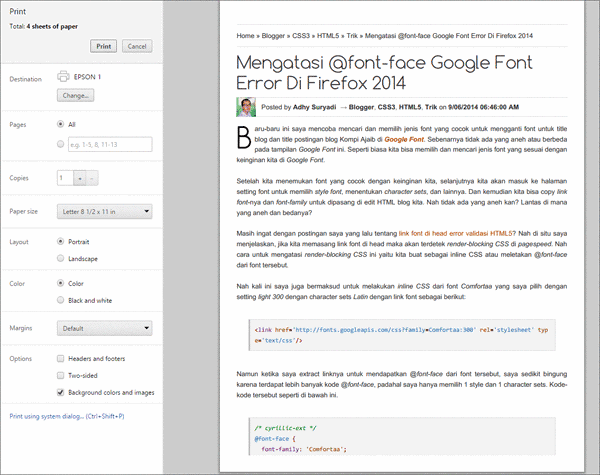Click the cyrillic-ext comment in code
The width and height of the screenshot is (600, 475).
[x=285, y=428]
